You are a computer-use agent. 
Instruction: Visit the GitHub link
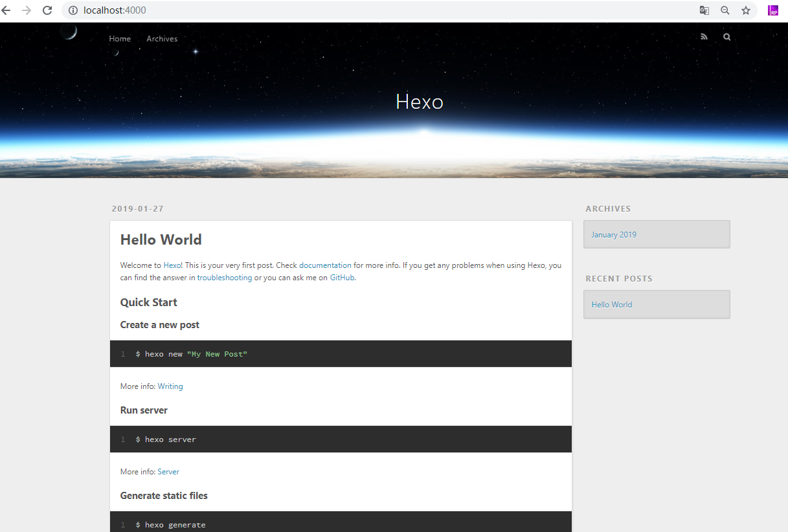click(x=343, y=278)
